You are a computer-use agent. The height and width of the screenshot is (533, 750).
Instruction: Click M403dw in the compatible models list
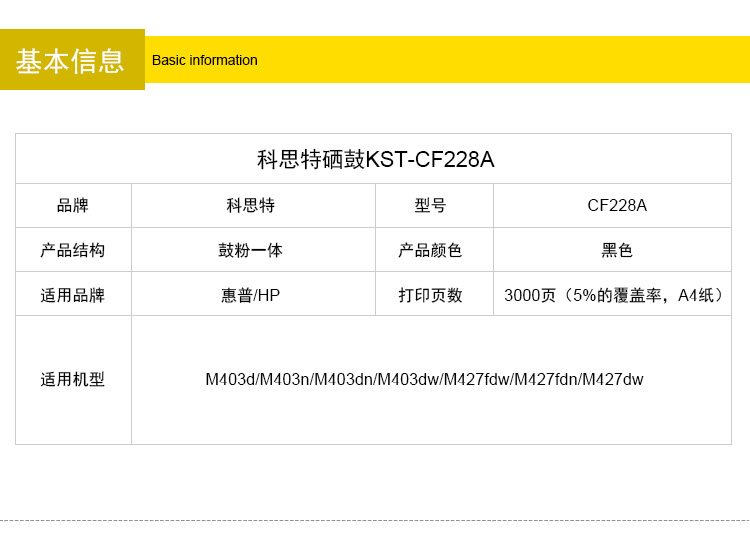407,380
